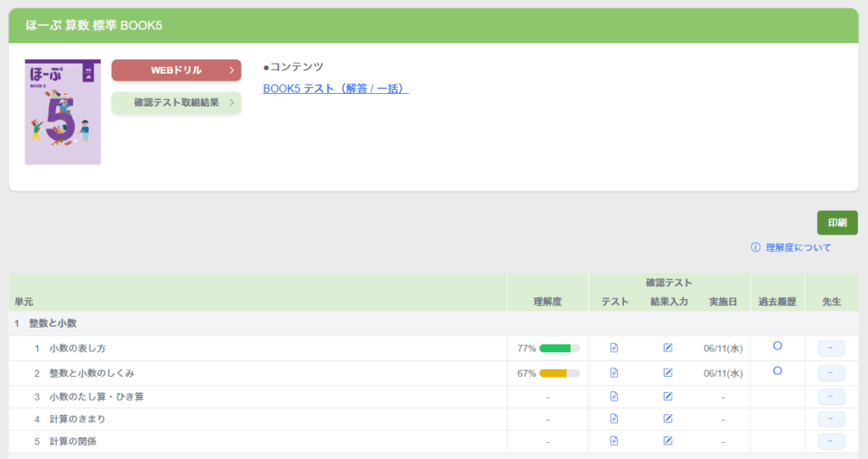The height and width of the screenshot is (459, 868).
Task: Open test document icon for 小数のたし算・ひき算
Action: [x=615, y=396]
